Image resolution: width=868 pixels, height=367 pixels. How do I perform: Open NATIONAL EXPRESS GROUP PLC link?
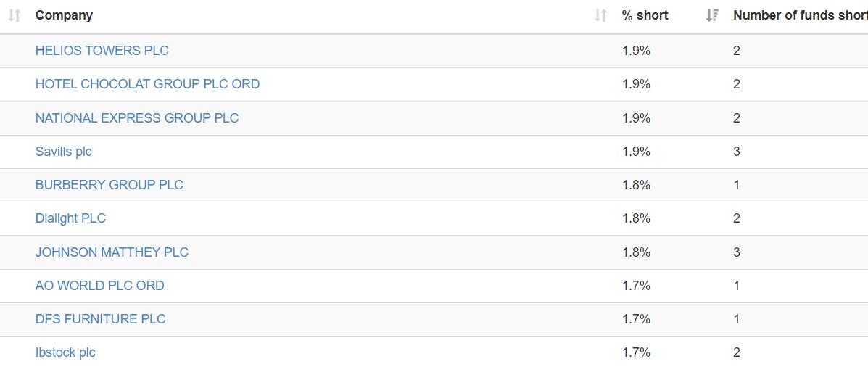tap(137, 118)
